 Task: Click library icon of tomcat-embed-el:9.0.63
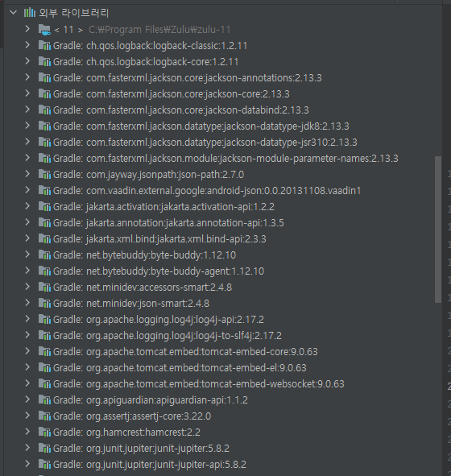44,367
